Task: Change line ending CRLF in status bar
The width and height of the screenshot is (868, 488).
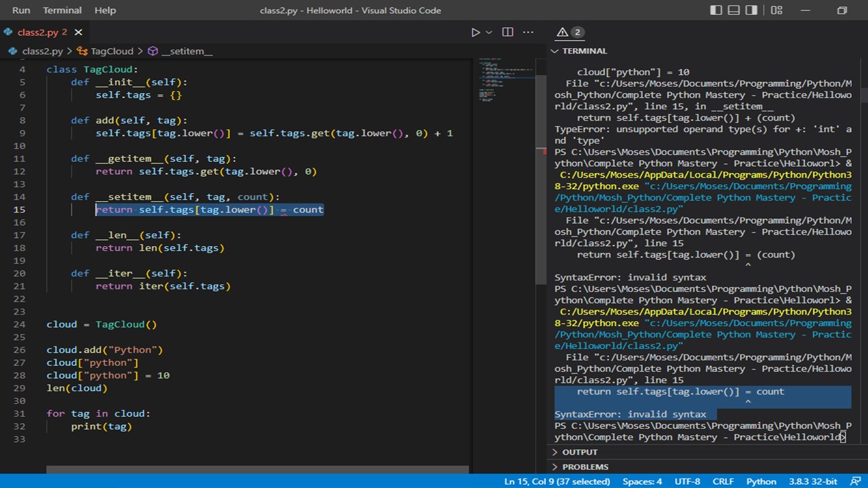Action: coord(723,481)
